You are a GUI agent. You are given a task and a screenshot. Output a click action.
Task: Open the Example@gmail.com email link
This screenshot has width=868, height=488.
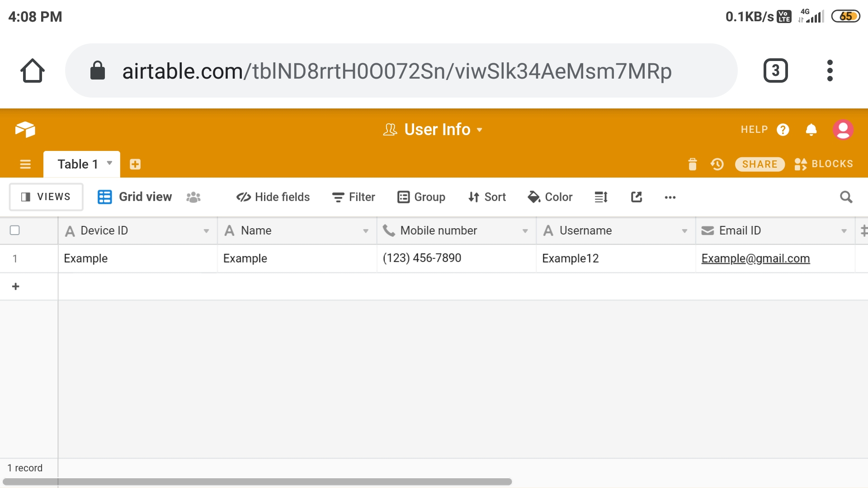755,258
